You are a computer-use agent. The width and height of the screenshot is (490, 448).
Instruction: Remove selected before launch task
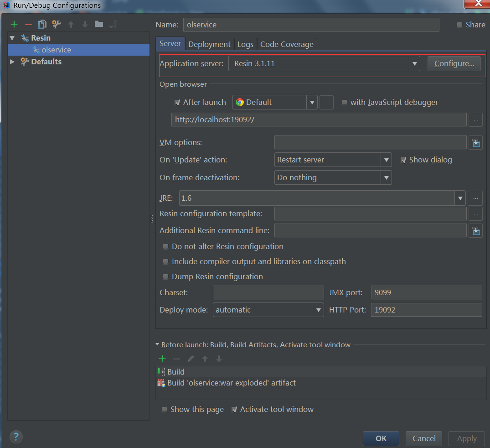[x=176, y=359]
